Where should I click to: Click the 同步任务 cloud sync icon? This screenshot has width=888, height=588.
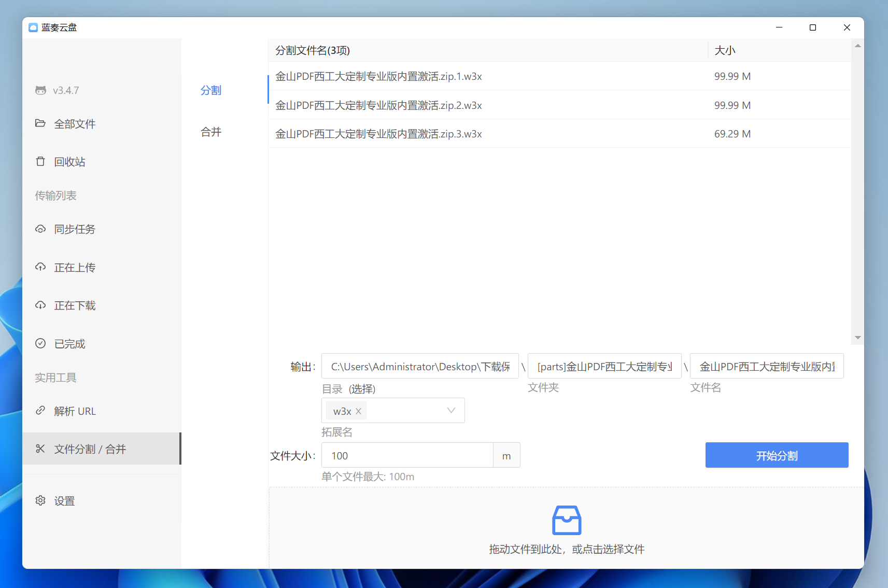pyautogui.click(x=40, y=229)
